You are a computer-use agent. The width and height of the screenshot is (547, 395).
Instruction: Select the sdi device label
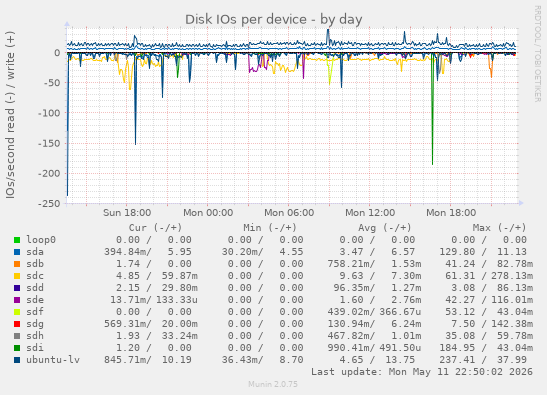coord(35,348)
